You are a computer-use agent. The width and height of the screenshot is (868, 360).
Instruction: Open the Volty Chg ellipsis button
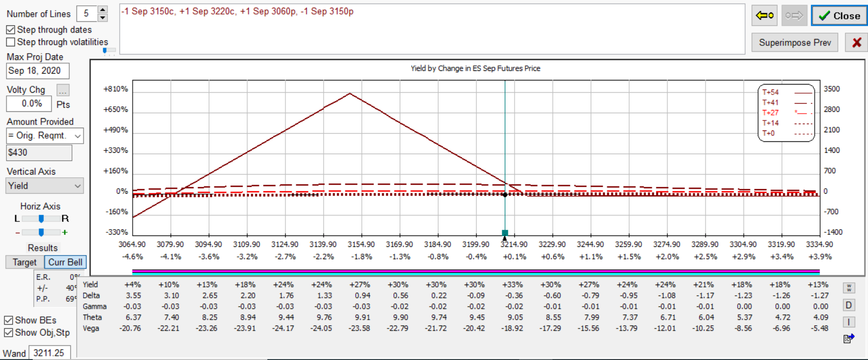point(63,90)
